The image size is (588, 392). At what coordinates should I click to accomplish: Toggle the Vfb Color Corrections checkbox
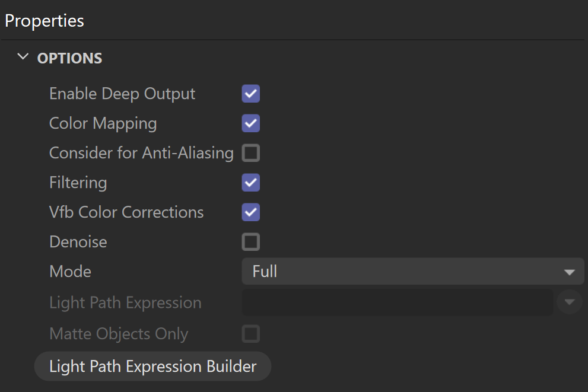(251, 212)
